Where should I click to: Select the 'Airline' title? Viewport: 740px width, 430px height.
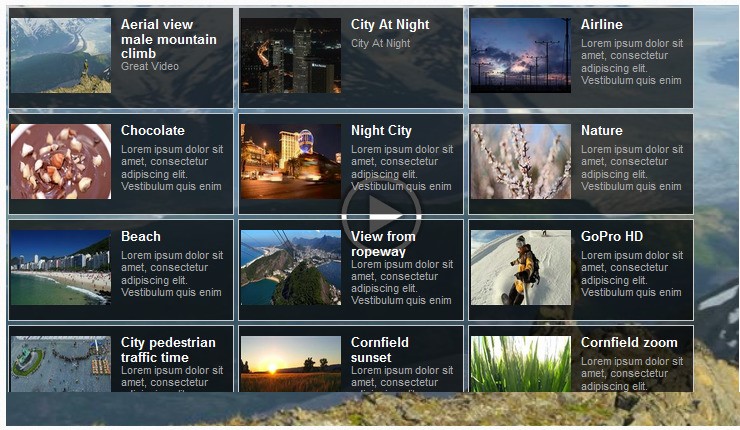pyautogui.click(x=601, y=25)
